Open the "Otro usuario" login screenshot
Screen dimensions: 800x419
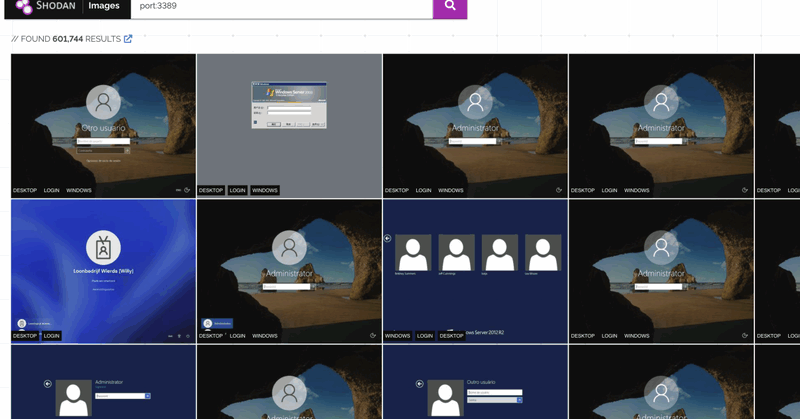click(103, 126)
